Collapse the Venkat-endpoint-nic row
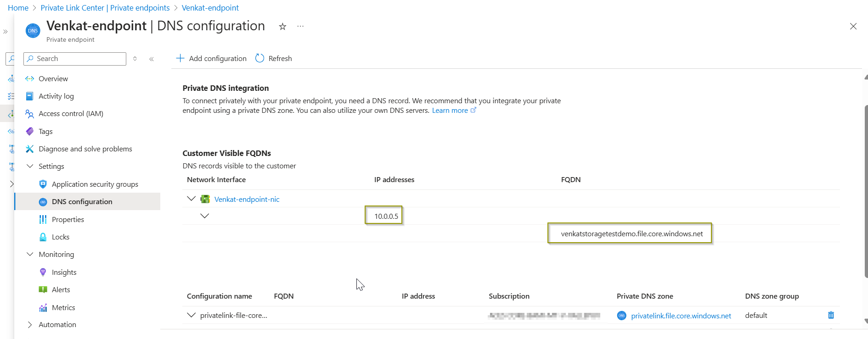Viewport: 868px width, 339px height. tap(192, 199)
